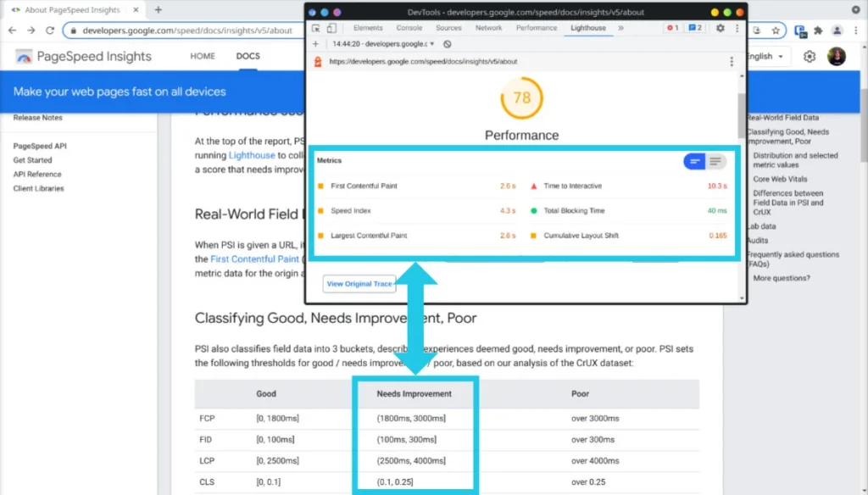Open the DevTools messages count badge
868x495 pixels.
click(695, 28)
